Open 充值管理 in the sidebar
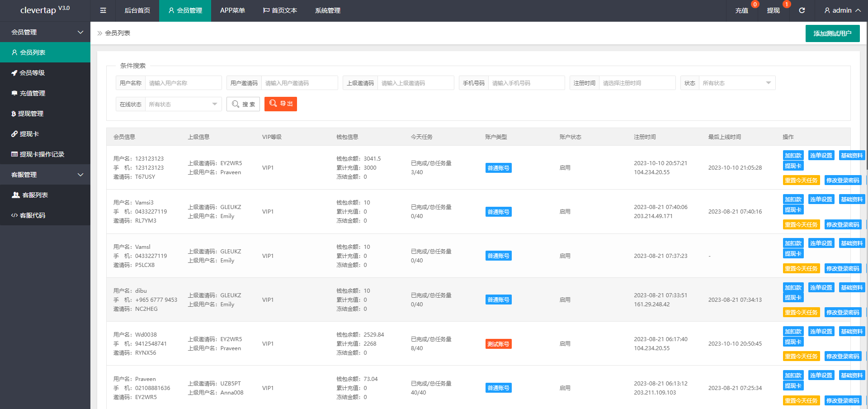The width and height of the screenshot is (868, 409). coord(32,93)
